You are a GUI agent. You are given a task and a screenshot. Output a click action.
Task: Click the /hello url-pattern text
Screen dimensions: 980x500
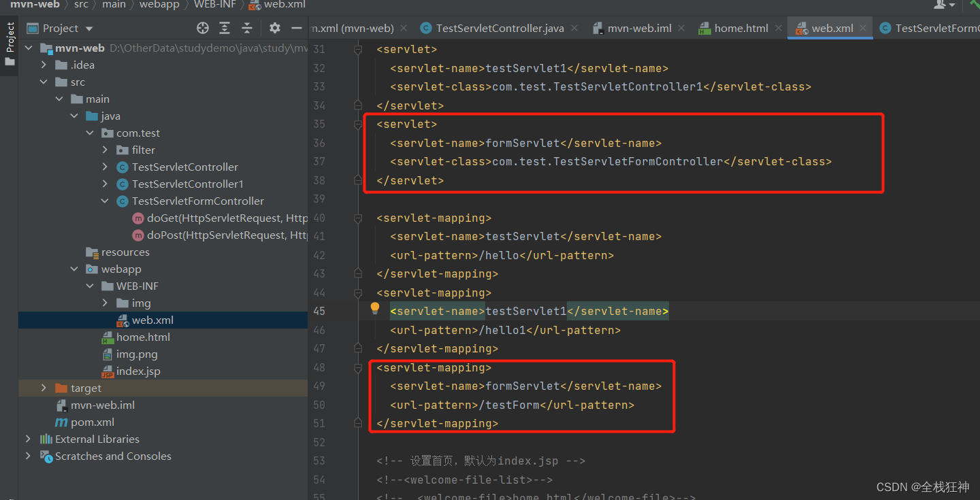pos(499,255)
